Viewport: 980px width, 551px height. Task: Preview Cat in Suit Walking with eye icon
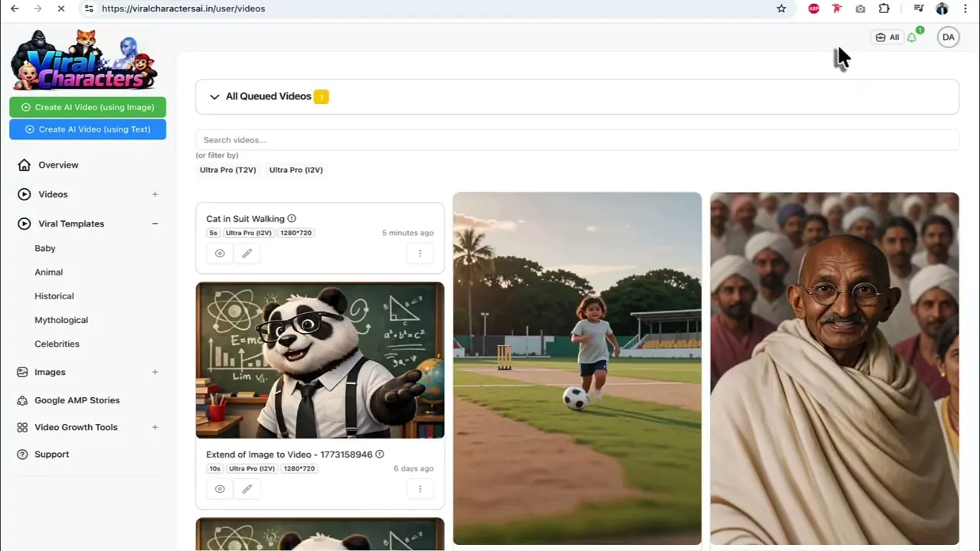click(x=220, y=253)
